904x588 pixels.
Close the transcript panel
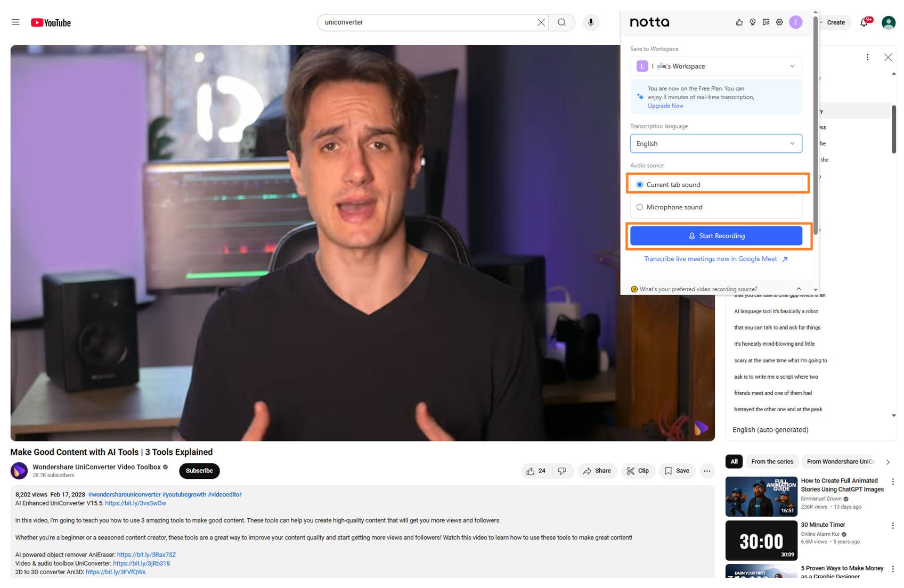(x=887, y=57)
